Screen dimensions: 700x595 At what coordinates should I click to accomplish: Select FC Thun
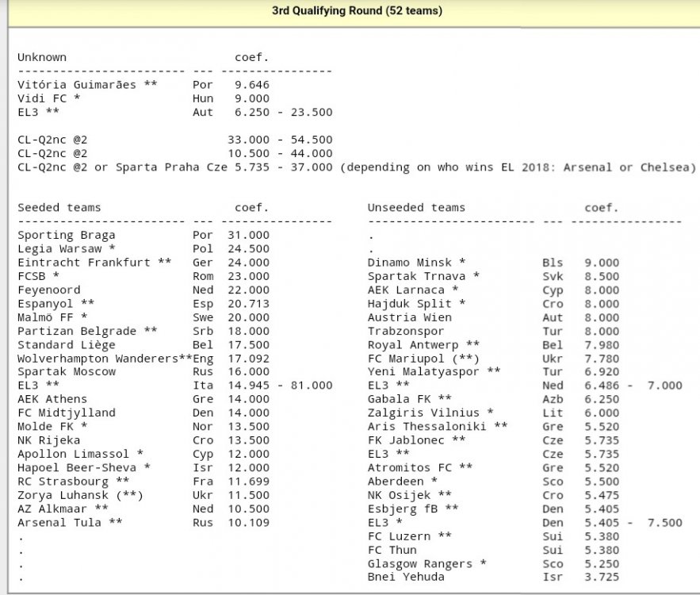(x=392, y=551)
